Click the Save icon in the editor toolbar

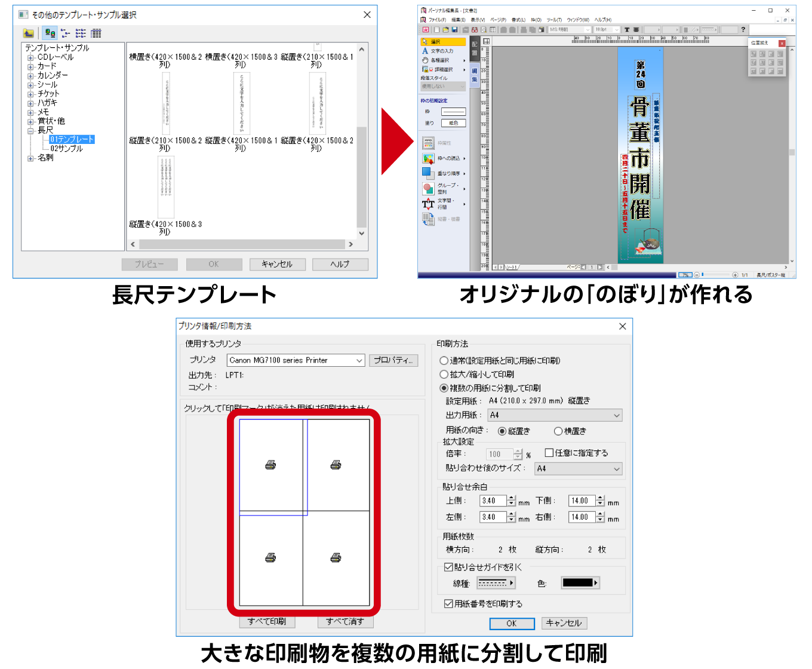(454, 30)
